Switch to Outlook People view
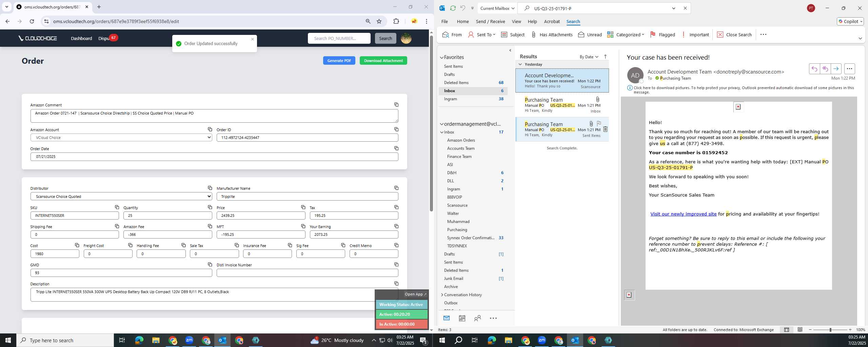 (477, 318)
